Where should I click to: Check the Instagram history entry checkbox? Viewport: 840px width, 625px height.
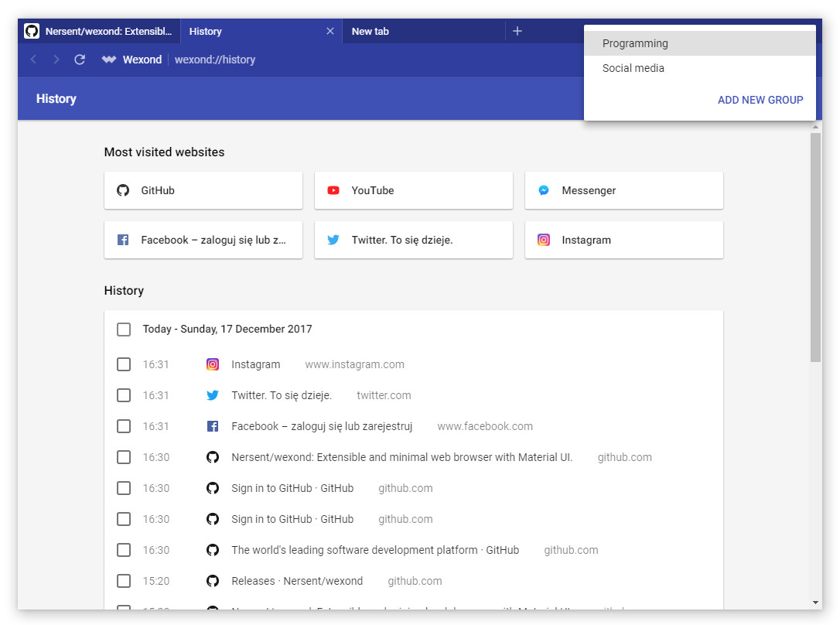pyautogui.click(x=124, y=364)
